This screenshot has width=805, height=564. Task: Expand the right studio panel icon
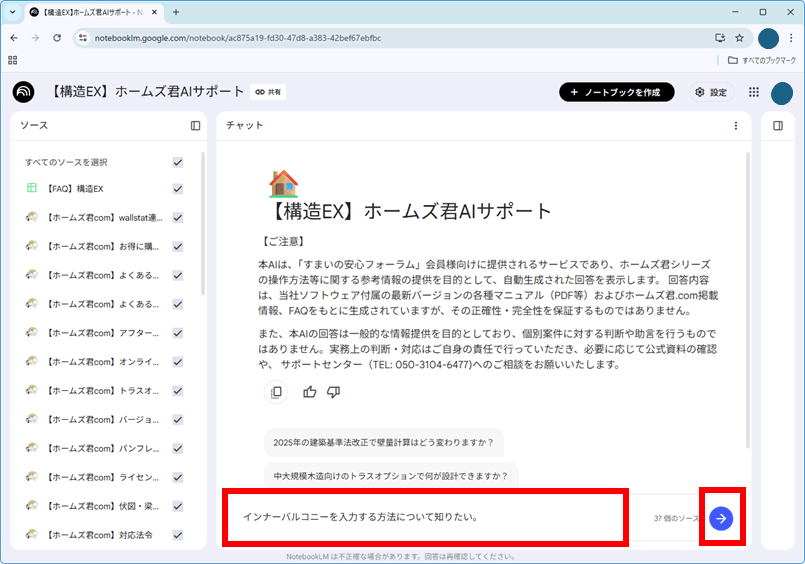coord(778,126)
